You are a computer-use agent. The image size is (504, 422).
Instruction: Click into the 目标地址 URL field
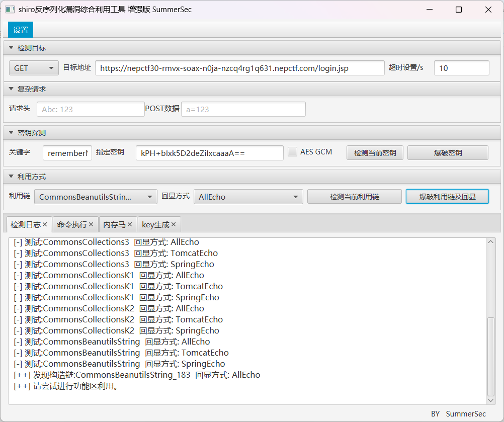click(239, 68)
